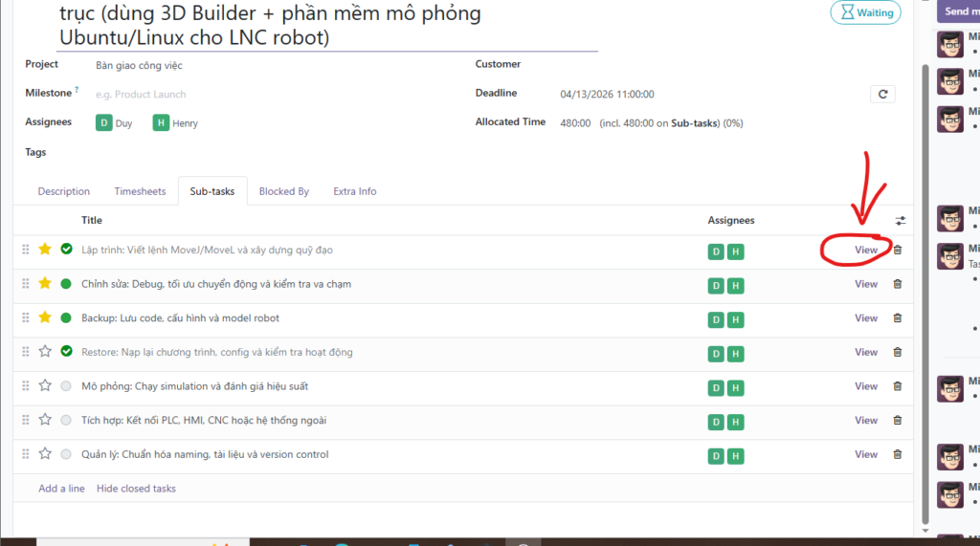Open state selector of Mô phỏng sub-task

pyautogui.click(x=66, y=386)
